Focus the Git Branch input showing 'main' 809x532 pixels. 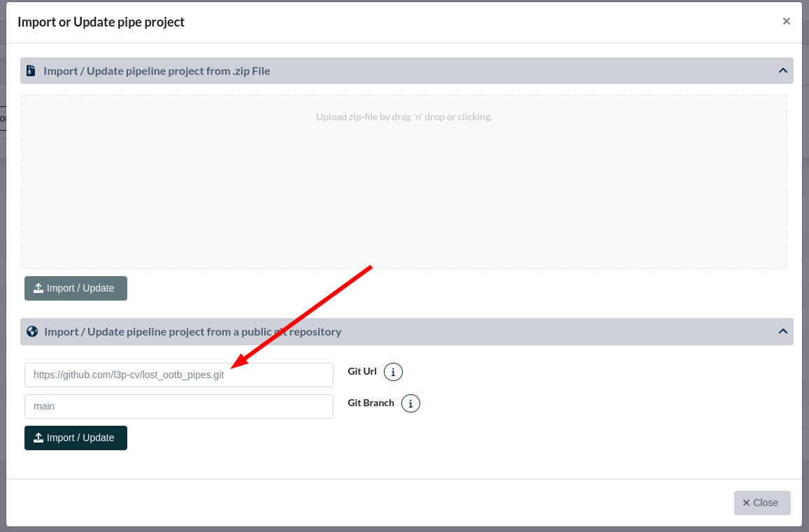click(x=178, y=406)
